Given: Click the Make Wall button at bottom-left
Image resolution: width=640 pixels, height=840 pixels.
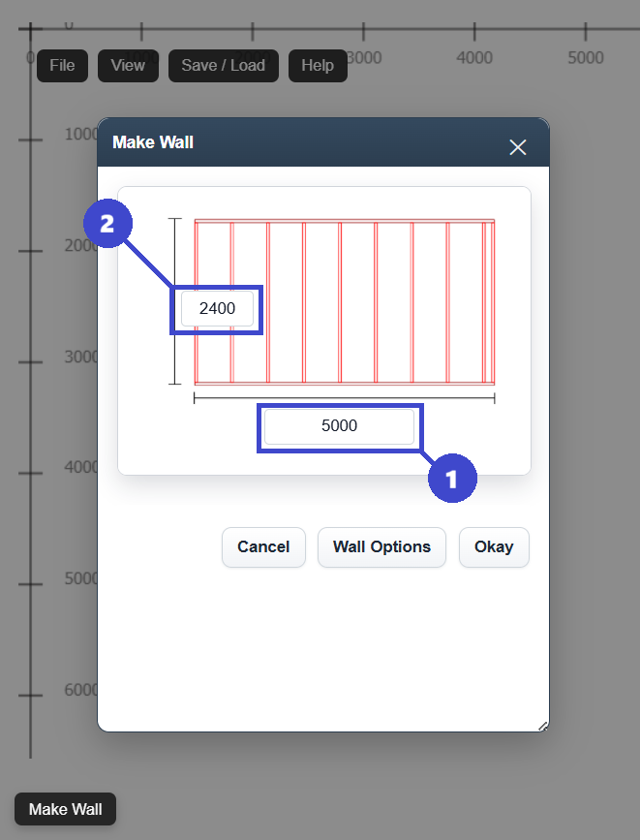Looking at the screenshot, I should point(65,809).
